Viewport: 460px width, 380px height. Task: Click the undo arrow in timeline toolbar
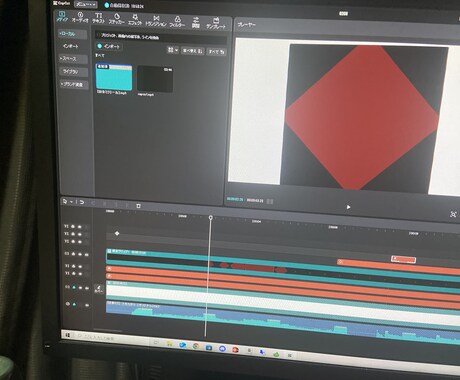click(82, 202)
